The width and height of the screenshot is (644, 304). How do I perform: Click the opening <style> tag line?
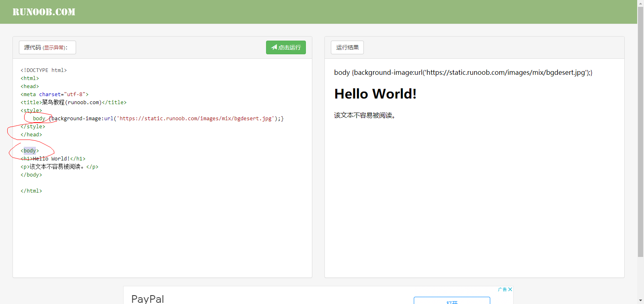(31, 110)
